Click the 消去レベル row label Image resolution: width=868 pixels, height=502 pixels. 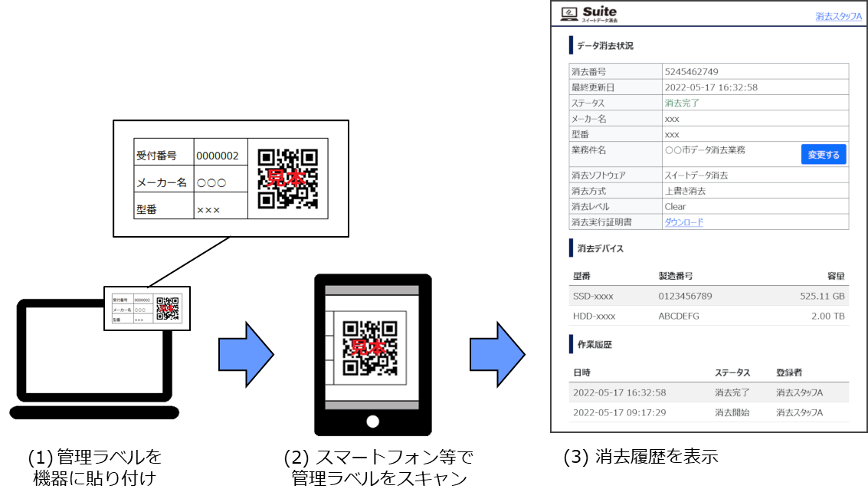tap(590, 206)
